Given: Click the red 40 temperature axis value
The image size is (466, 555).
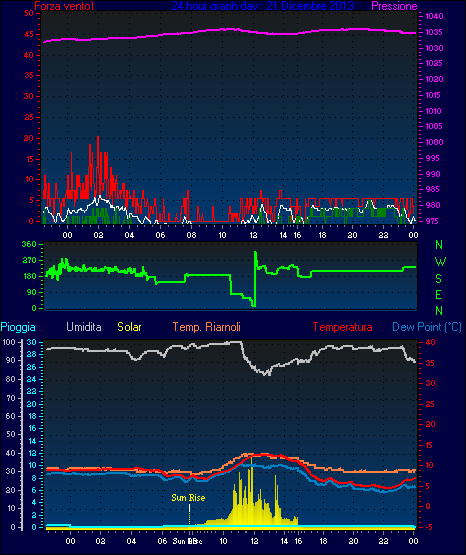Looking at the screenshot, I should 430,342.
